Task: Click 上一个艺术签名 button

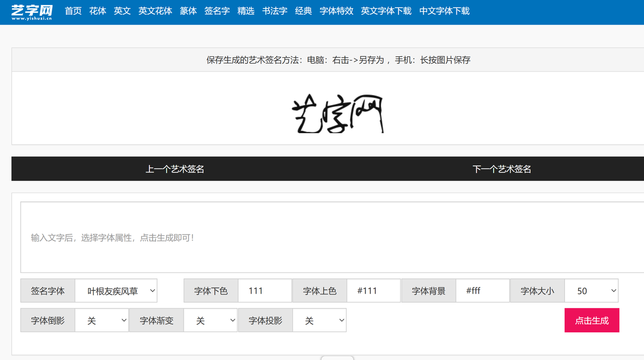Action: (x=175, y=169)
